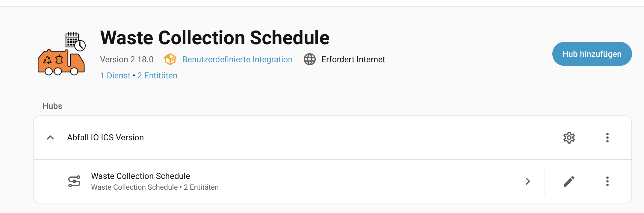Click the Erfordert Internet label
Screen dimensions: 644x213
[353, 59]
